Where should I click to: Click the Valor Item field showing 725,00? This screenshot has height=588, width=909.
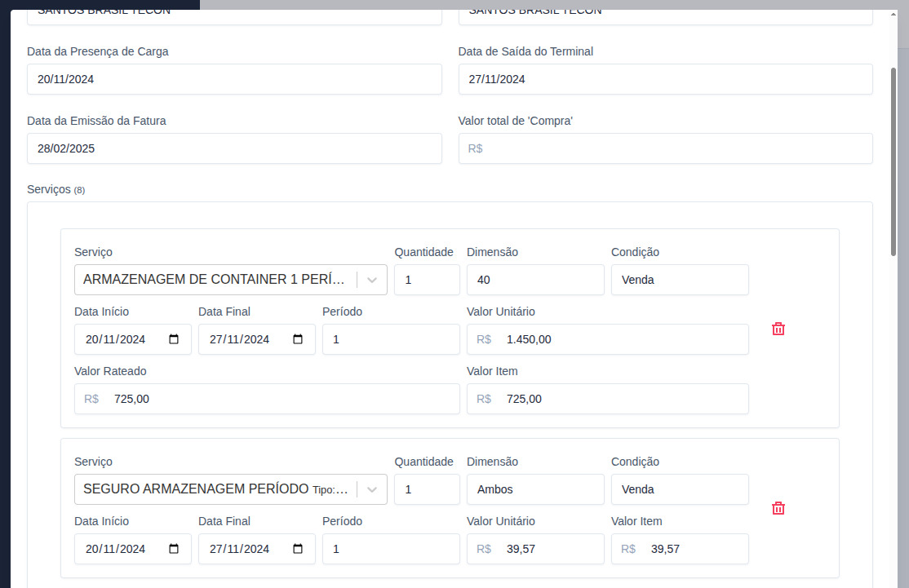[608, 399]
